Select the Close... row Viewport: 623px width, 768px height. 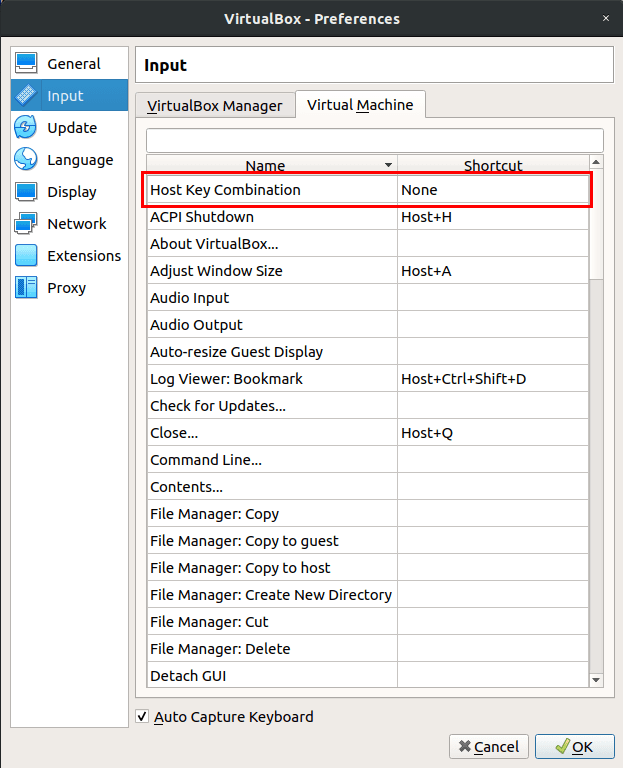[368, 432]
